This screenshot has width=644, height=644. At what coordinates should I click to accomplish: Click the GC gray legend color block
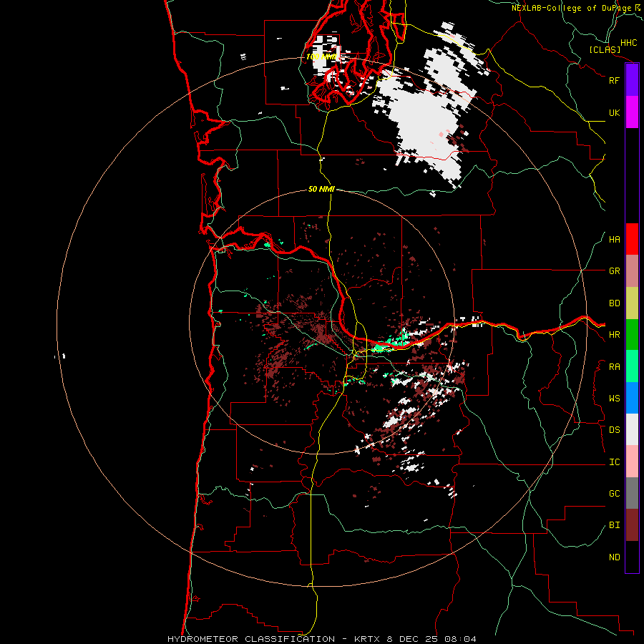[x=632, y=493]
